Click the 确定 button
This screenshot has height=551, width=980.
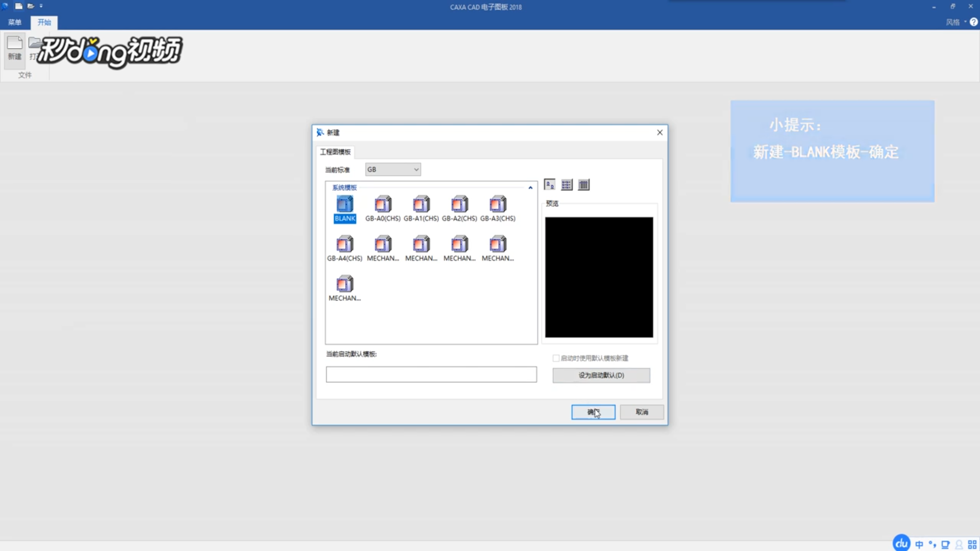click(x=593, y=412)
